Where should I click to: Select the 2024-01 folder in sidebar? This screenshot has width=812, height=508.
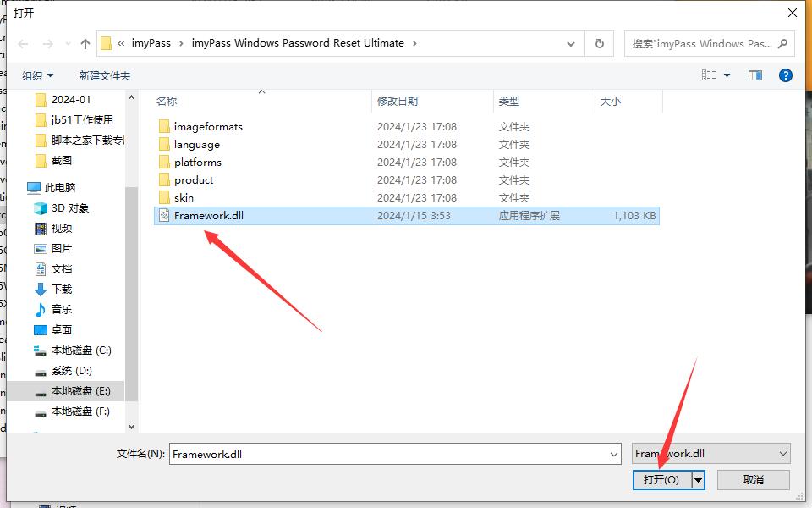click(71, 99)
